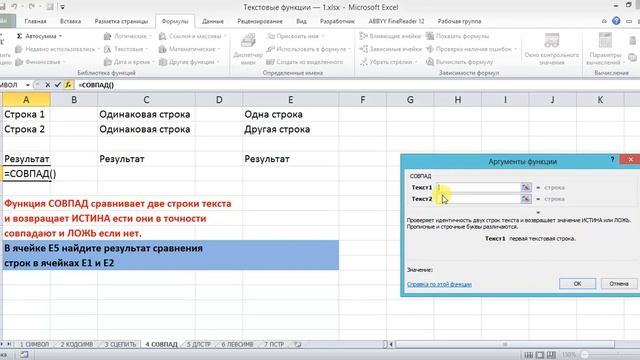640x360 pixels.
Task: Click range selector icon for Текст2
Action: click(526, 199)
